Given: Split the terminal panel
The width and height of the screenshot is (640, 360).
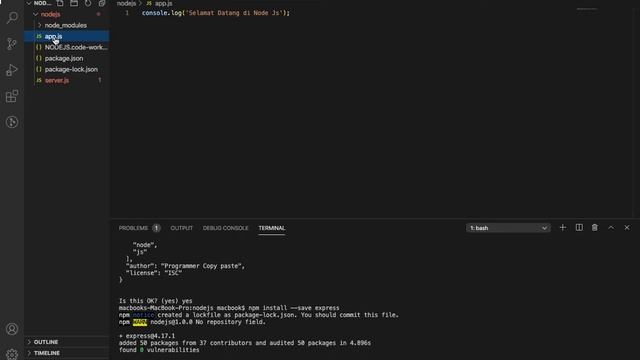Looking at the screenshot, I should (579, 228).
